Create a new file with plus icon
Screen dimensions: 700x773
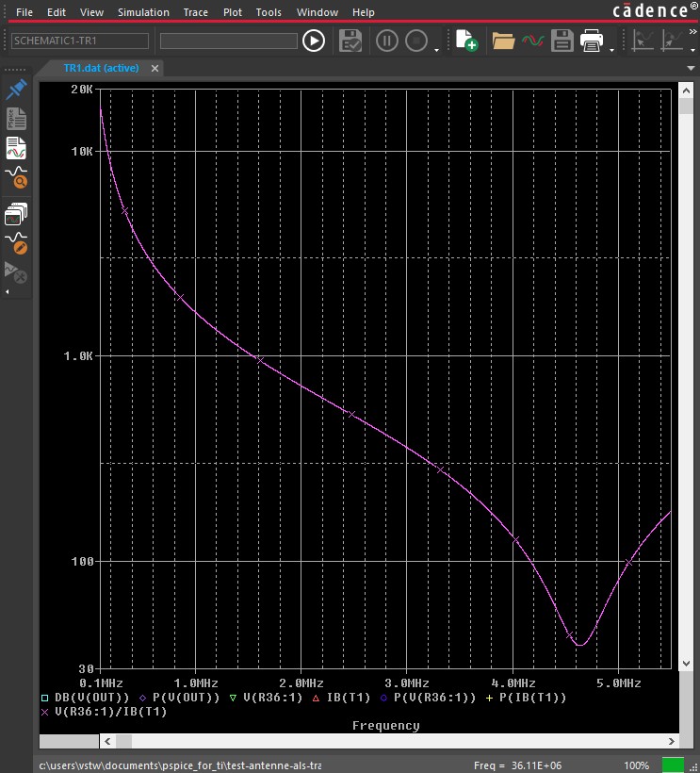[x=466, y=41]
